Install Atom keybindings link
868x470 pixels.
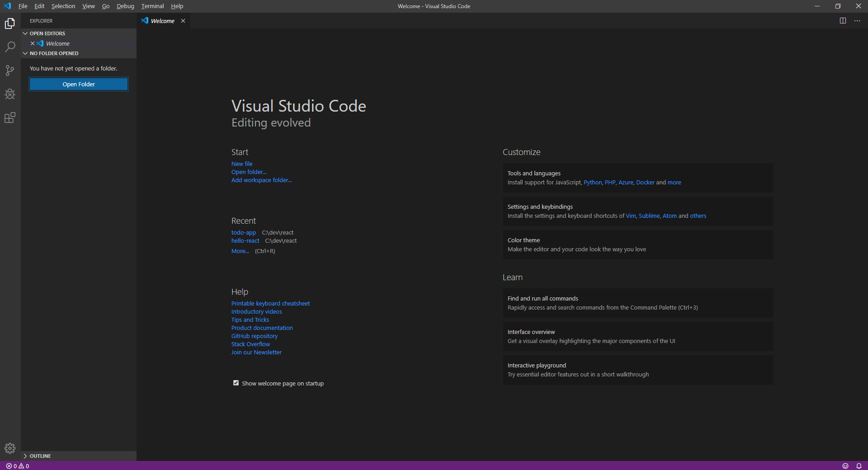670,216
